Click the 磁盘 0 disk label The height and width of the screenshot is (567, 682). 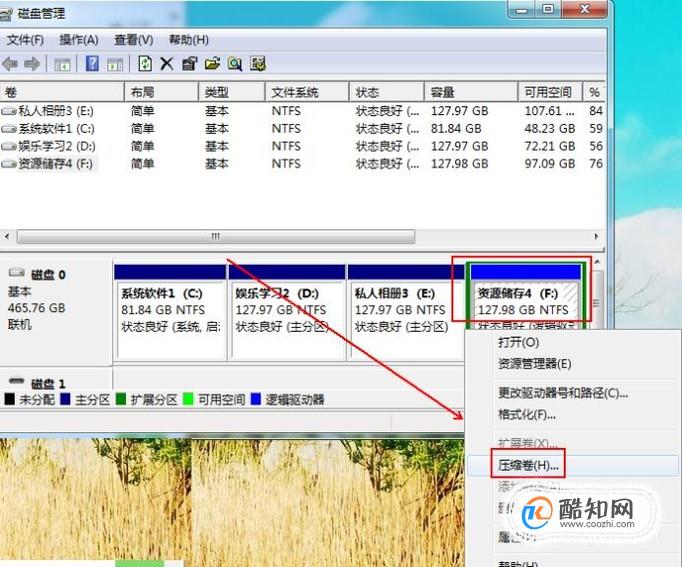point(48,275)
